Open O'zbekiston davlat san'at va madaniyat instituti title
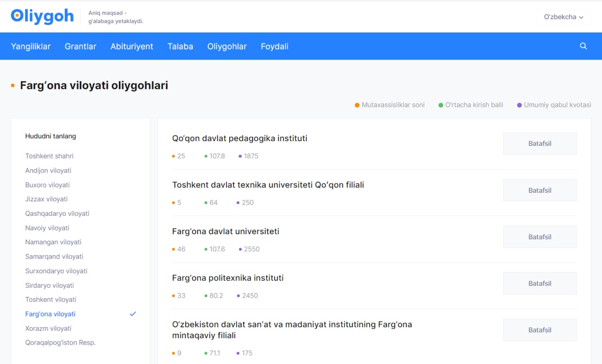Viewport: 602px width, 364px height. (x=292, y=330)
